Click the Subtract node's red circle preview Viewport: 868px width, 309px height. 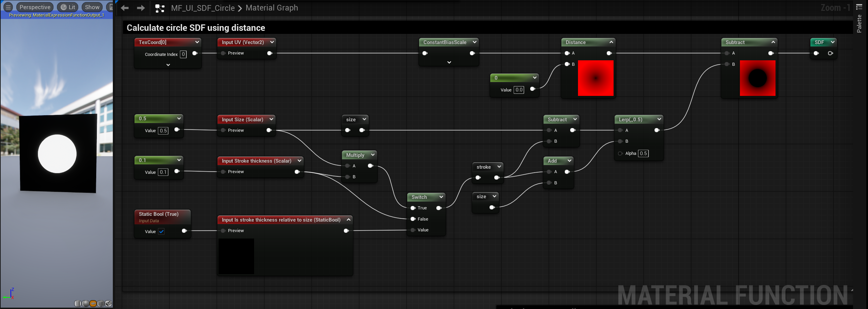click(757, 78)
